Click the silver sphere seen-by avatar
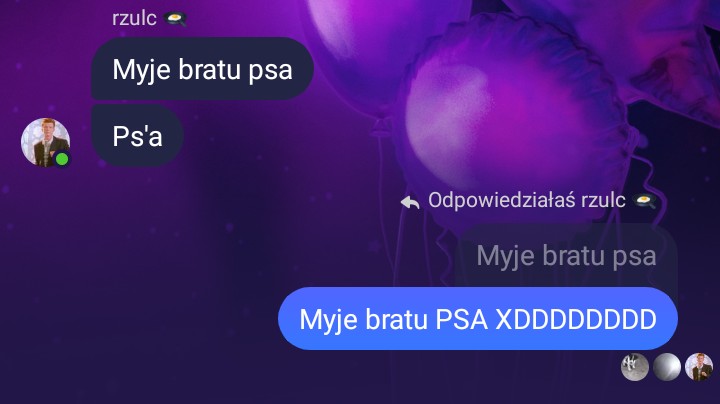 coord(667,367)
